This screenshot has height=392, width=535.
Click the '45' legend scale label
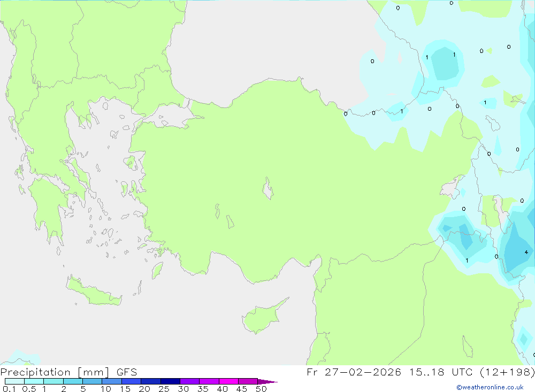tap(242, 389)
